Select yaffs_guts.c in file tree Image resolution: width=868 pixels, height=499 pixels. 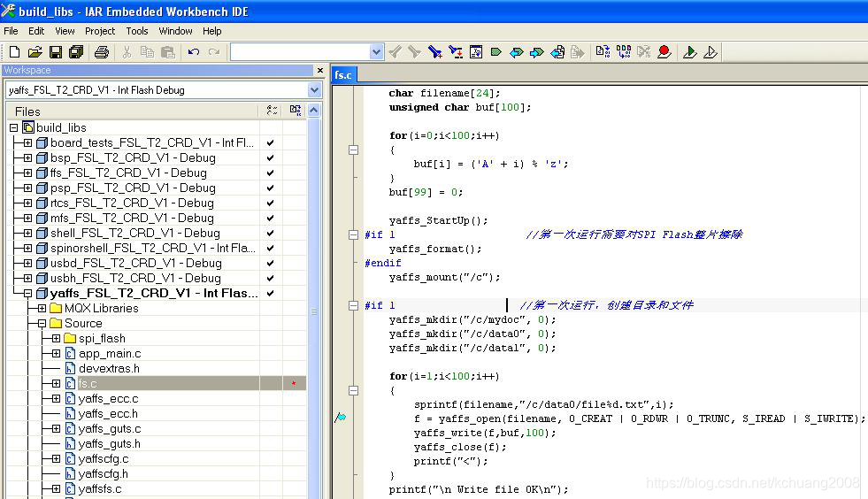click(x=110, y=429)
